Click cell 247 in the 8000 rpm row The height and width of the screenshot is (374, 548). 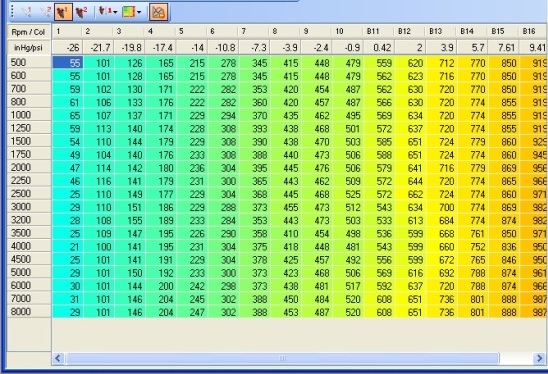pyautogui.click(x=192, y=312)
